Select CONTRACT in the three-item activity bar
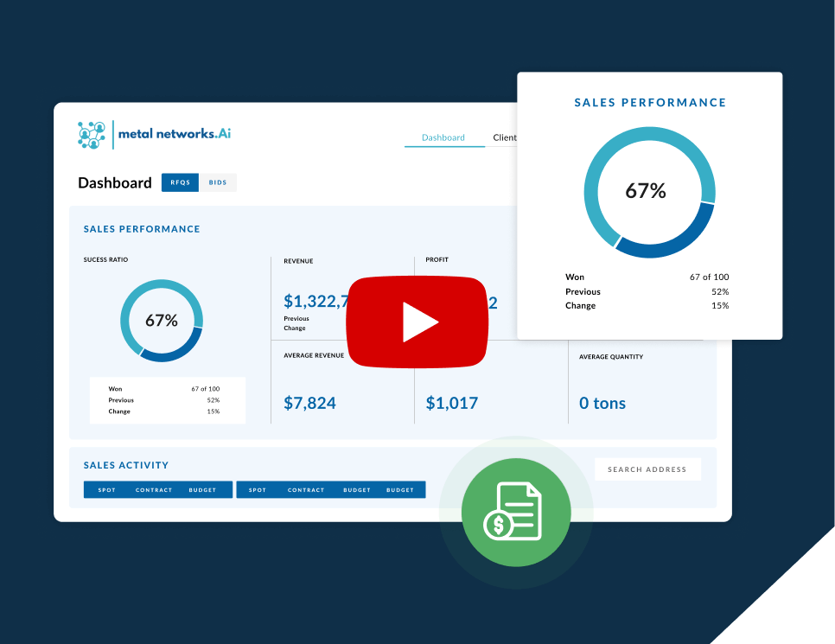Viewport: 835px width, 644px height. click(x=154, y=490)
